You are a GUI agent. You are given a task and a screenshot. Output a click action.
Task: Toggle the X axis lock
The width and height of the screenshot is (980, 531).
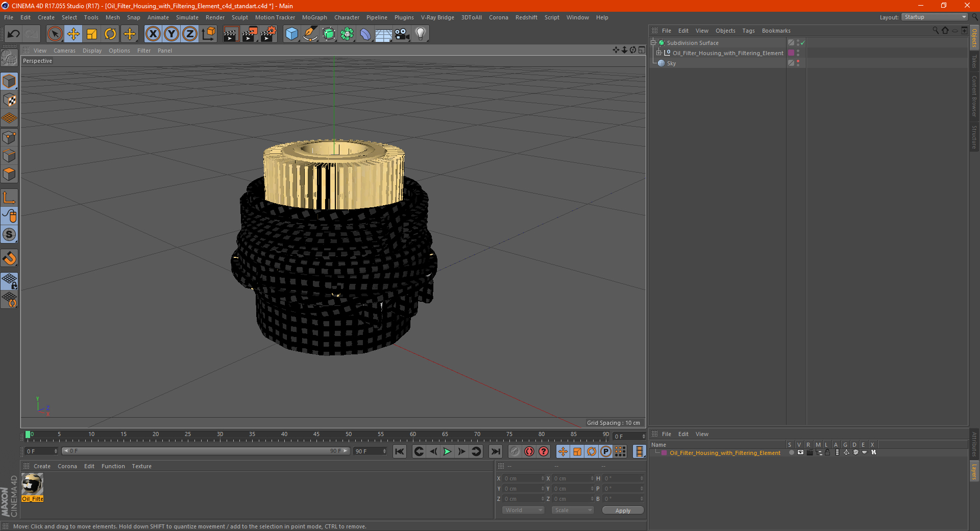(153, 34)
